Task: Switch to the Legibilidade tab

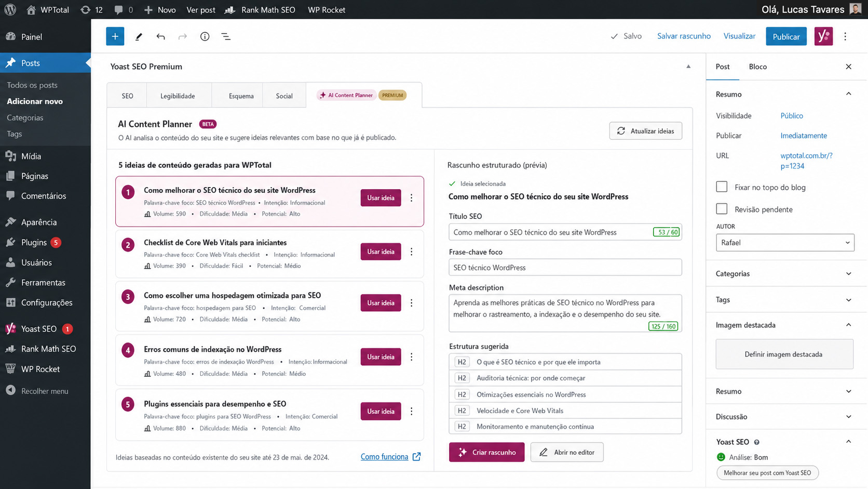Action: pyautogui.click(x=178, y=96)
